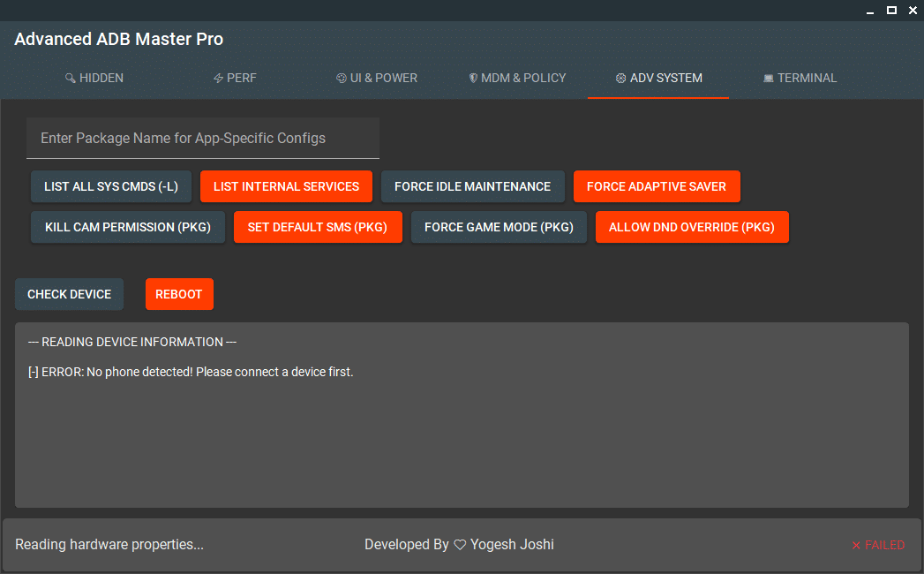The width and height of the screenshot is (924, 574).
Task: Run LIST ALL SYS CMDS (-L)
Action: 110,186
